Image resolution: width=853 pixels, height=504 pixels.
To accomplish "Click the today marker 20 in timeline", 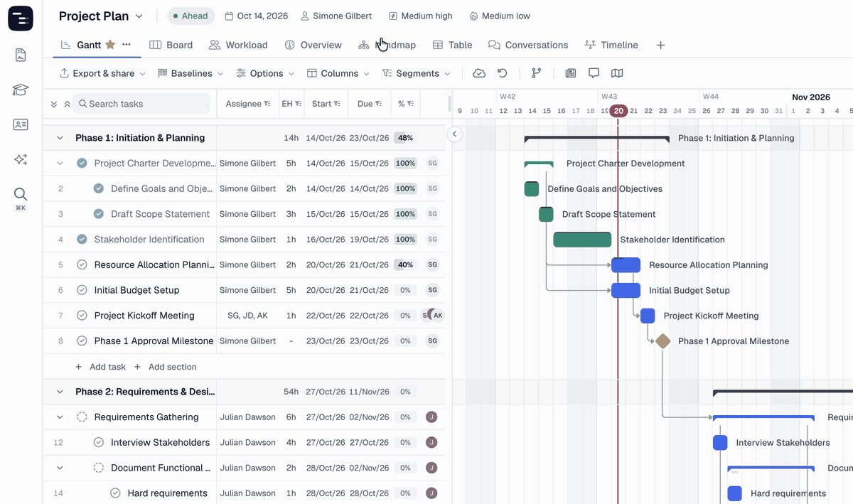I will (x=618, y=110).
